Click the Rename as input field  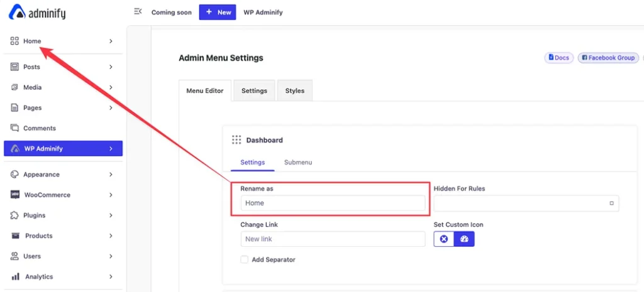pos(333,203)
